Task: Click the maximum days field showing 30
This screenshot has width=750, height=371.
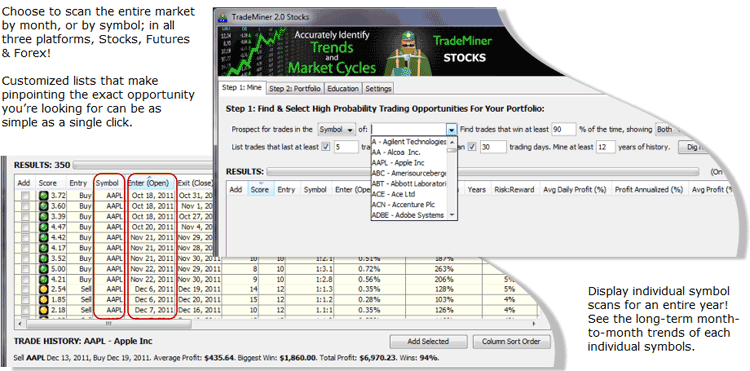Action: 493,147
